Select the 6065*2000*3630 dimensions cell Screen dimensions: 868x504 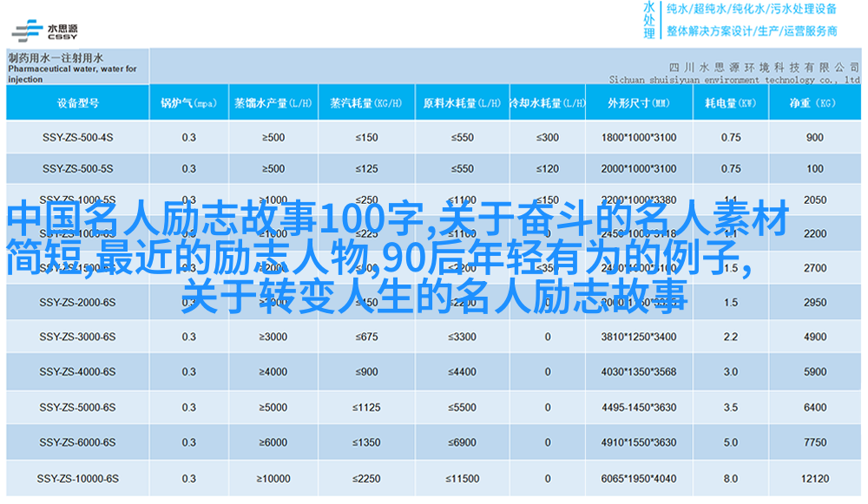pos(638,478)
